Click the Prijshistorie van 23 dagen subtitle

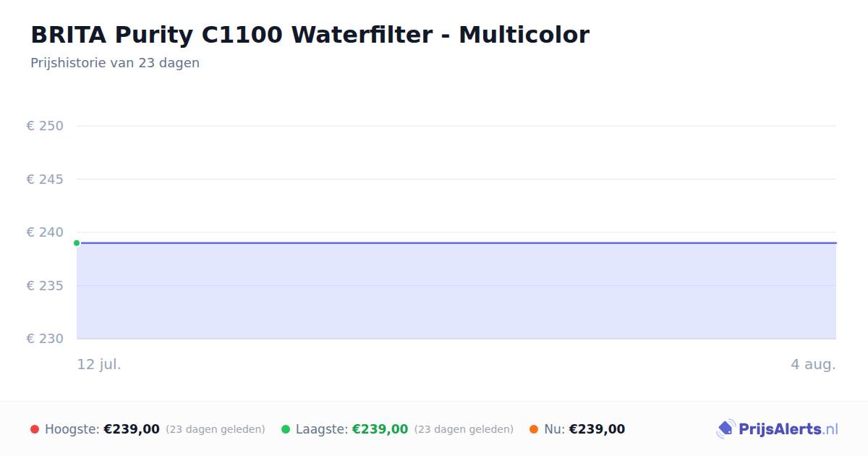click(115, 63)
